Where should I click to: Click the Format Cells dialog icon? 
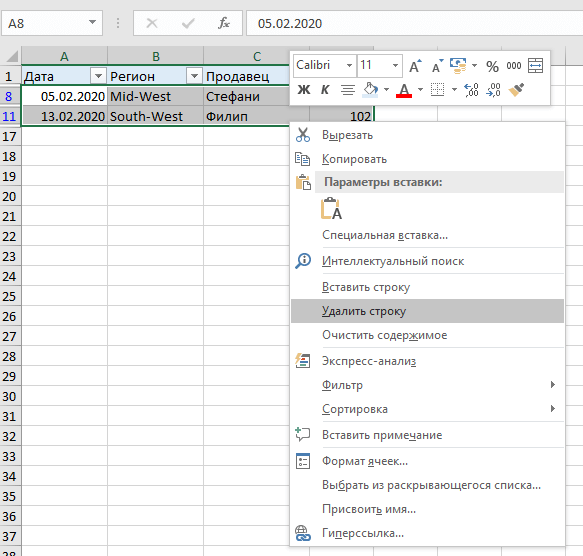point(303,461)
